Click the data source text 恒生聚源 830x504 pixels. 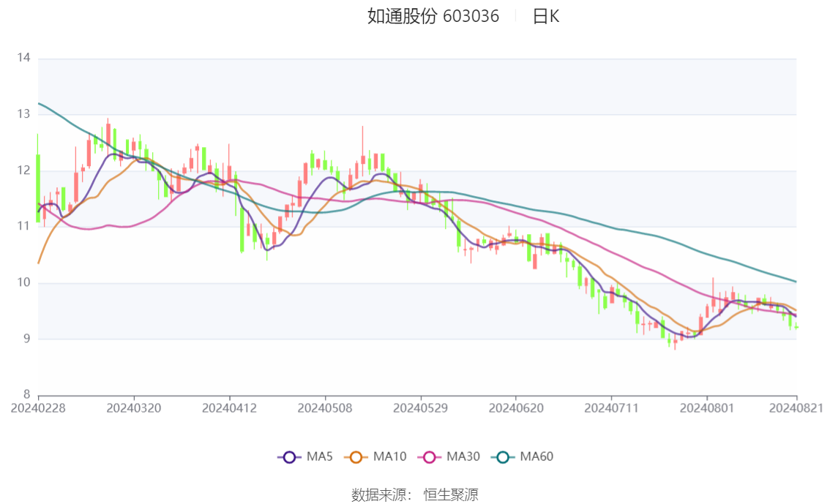(x=451, y=495)
